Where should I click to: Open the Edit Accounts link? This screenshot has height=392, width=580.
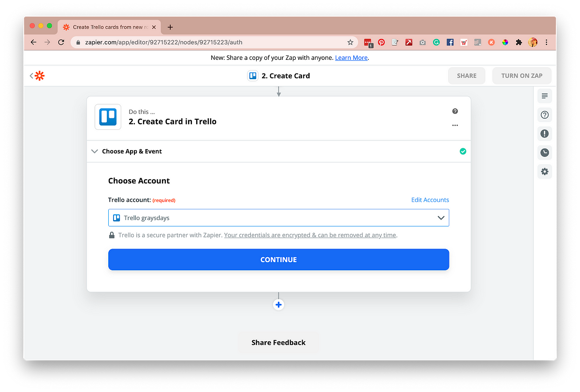point(430,200)
